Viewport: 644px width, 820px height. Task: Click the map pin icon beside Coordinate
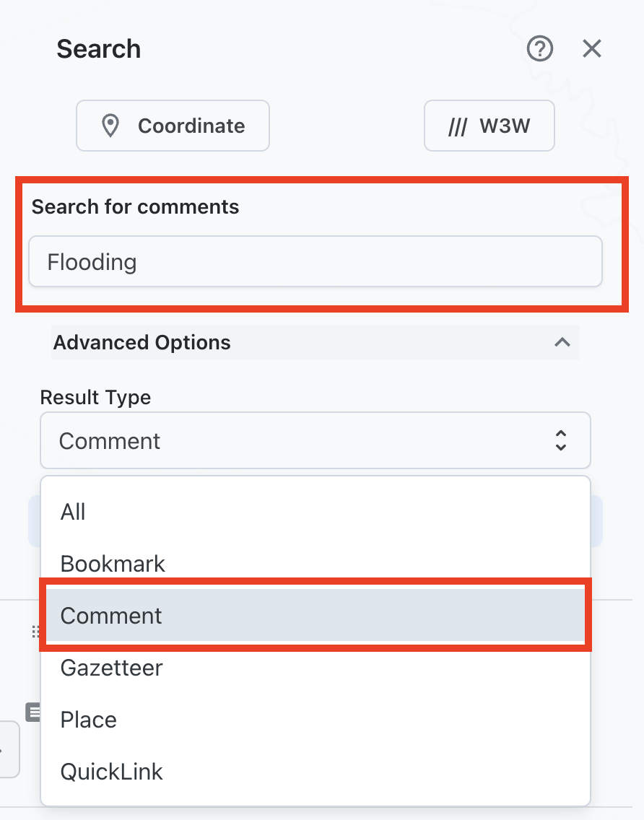pyautogui.click(x=110, y=126)
